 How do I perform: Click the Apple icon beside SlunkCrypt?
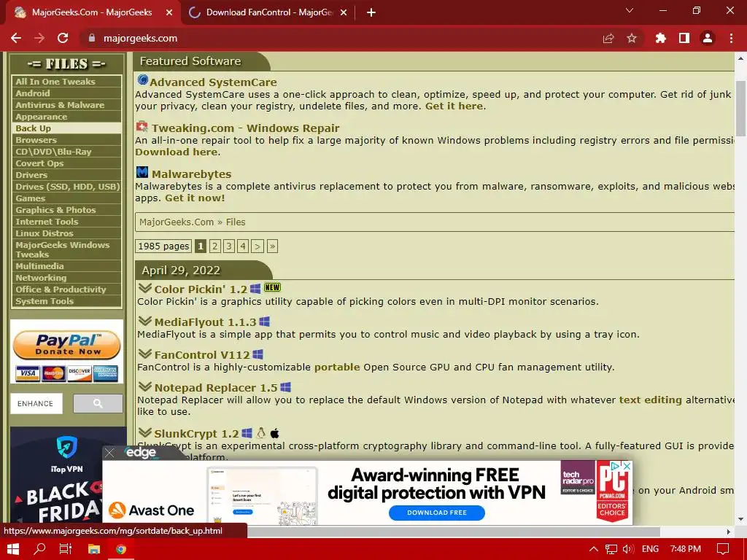tap(275, 433)
